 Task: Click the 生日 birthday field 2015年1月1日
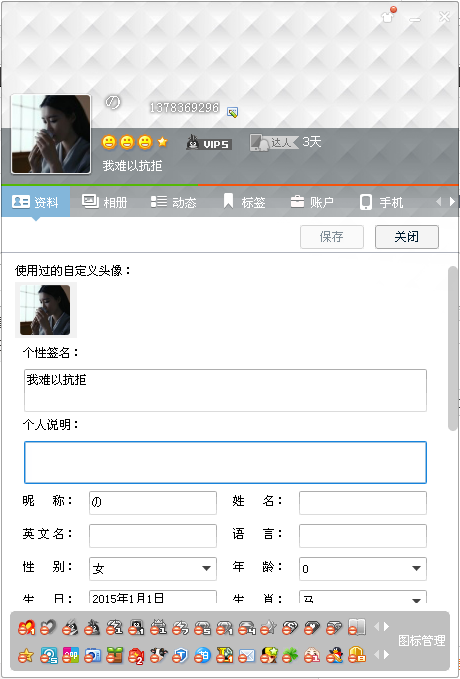[152, 598]
